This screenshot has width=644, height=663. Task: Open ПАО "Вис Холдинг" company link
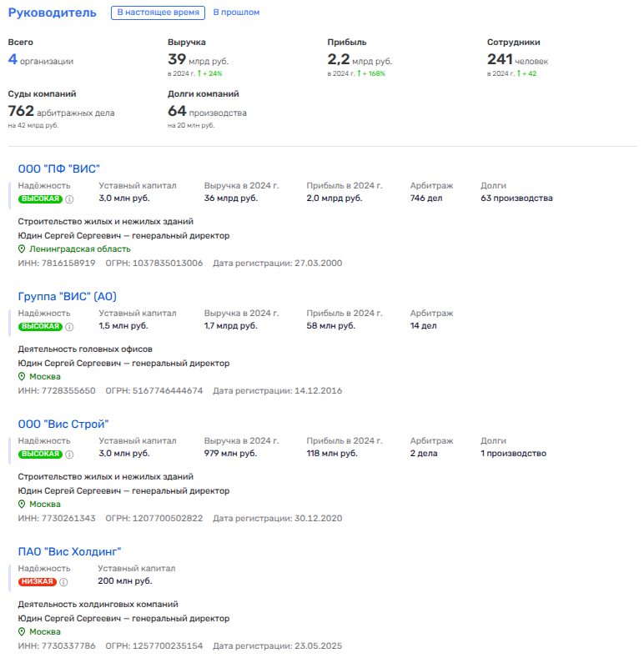coord(70,551)
